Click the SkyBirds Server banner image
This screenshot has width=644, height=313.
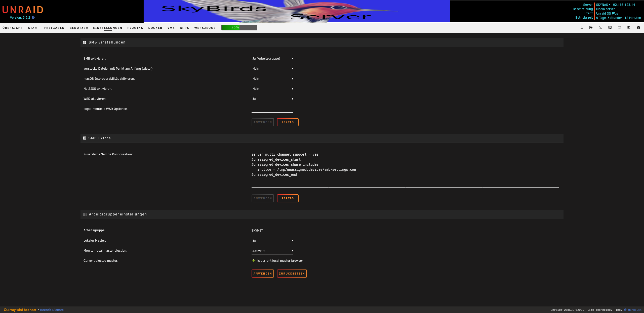(x=297, y=11)
